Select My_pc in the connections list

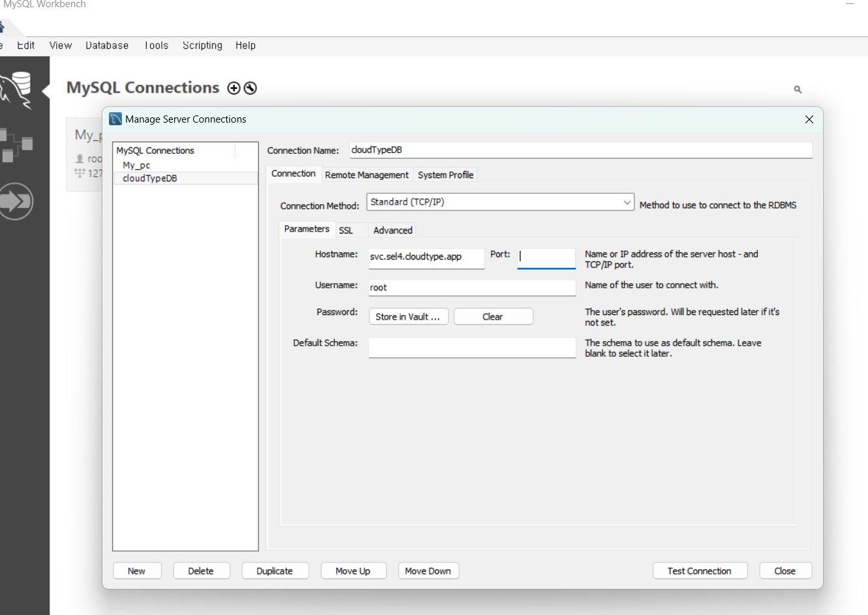pyautogui.click(x=186, y=165)
